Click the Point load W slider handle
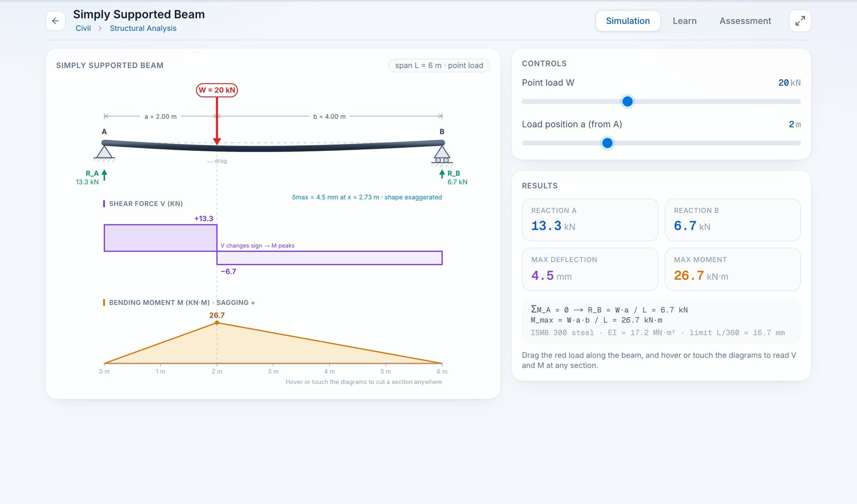 point(627,102)
